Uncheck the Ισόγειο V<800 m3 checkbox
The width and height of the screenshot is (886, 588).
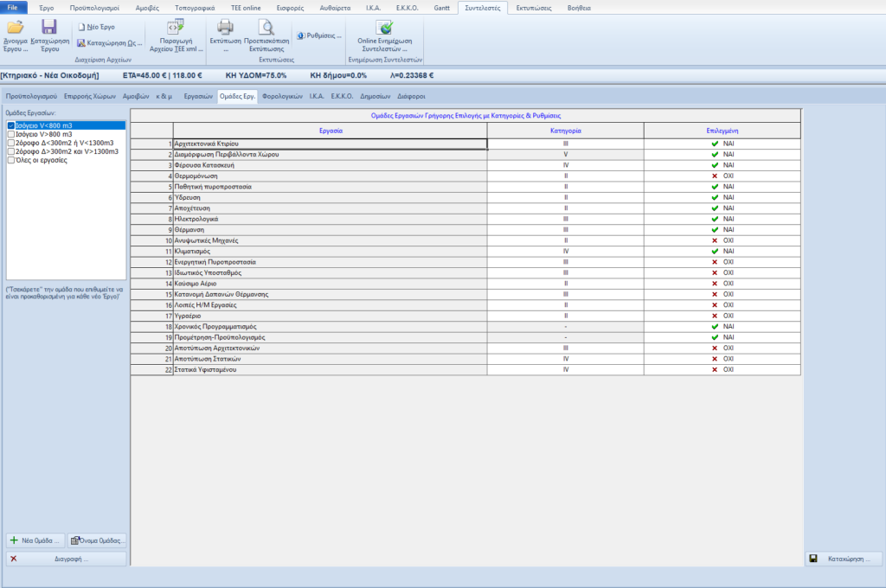(x=11, y=125)
